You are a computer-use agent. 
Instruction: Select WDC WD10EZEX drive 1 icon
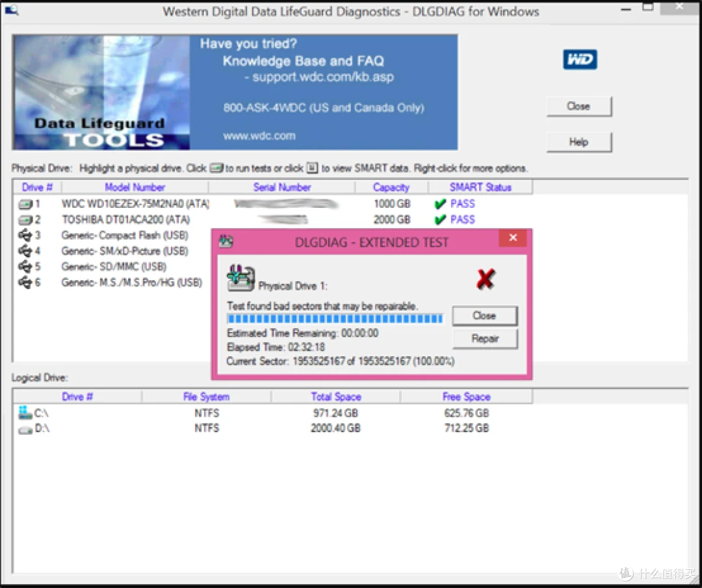tap(25, 204)
